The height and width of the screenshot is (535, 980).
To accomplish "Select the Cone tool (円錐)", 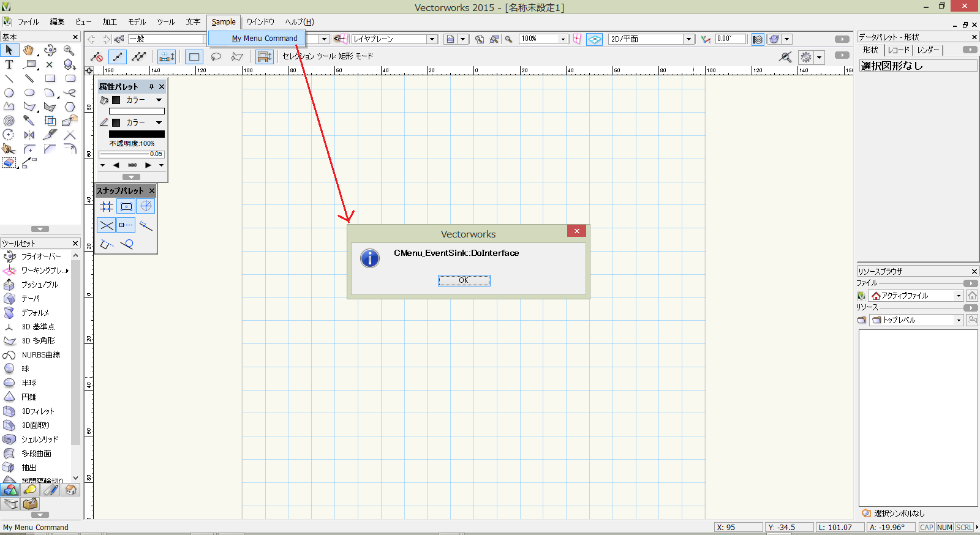I will [37, 397].
